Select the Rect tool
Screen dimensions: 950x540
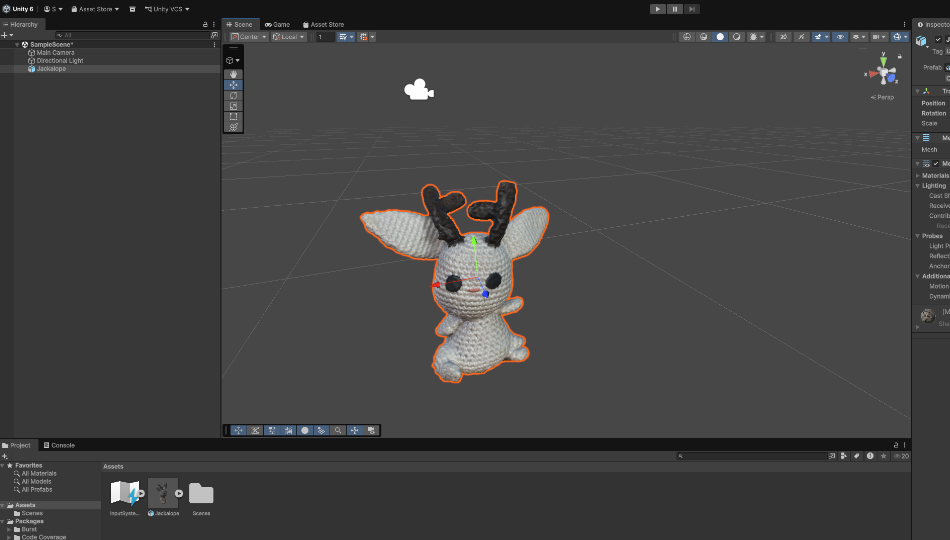233,116
